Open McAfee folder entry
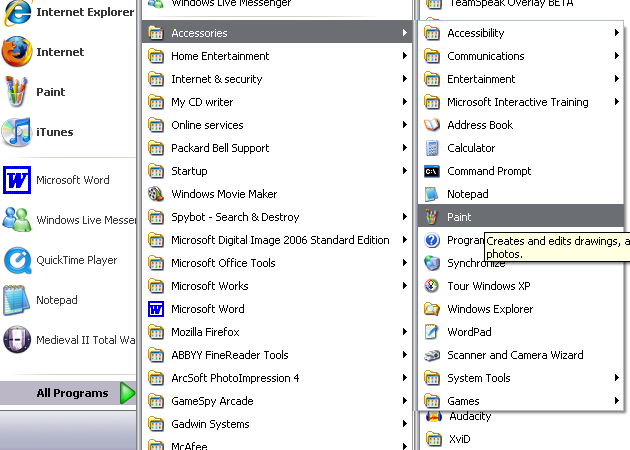 click(x=277, y=443)
